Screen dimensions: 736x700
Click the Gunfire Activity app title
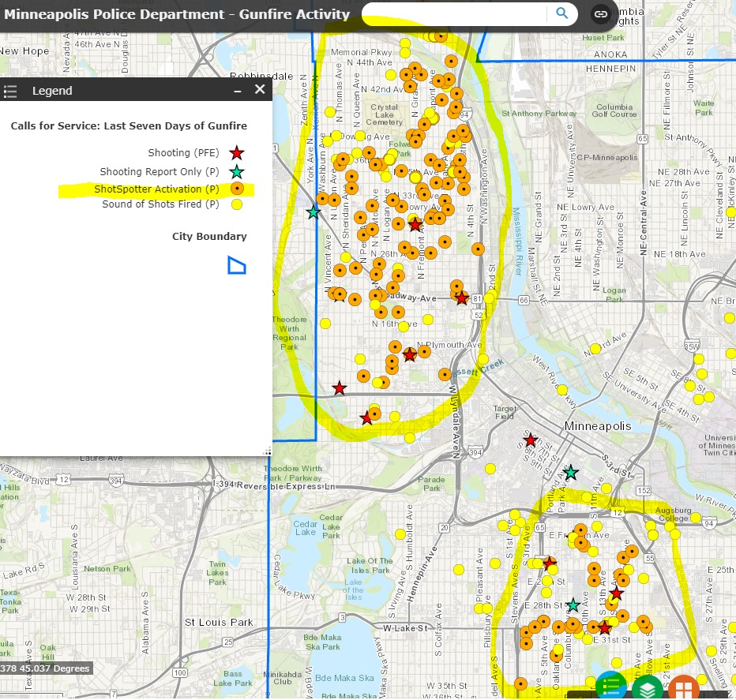(x=177, y=14)
